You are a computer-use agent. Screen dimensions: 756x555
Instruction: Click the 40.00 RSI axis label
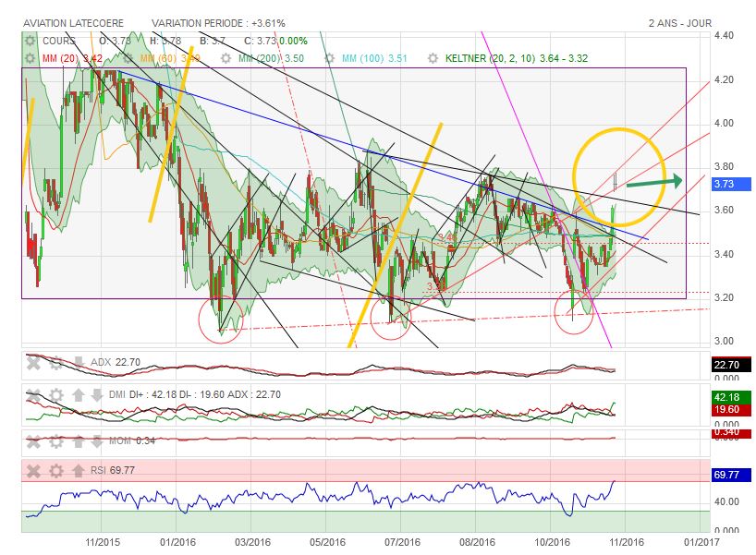[726, 502]
